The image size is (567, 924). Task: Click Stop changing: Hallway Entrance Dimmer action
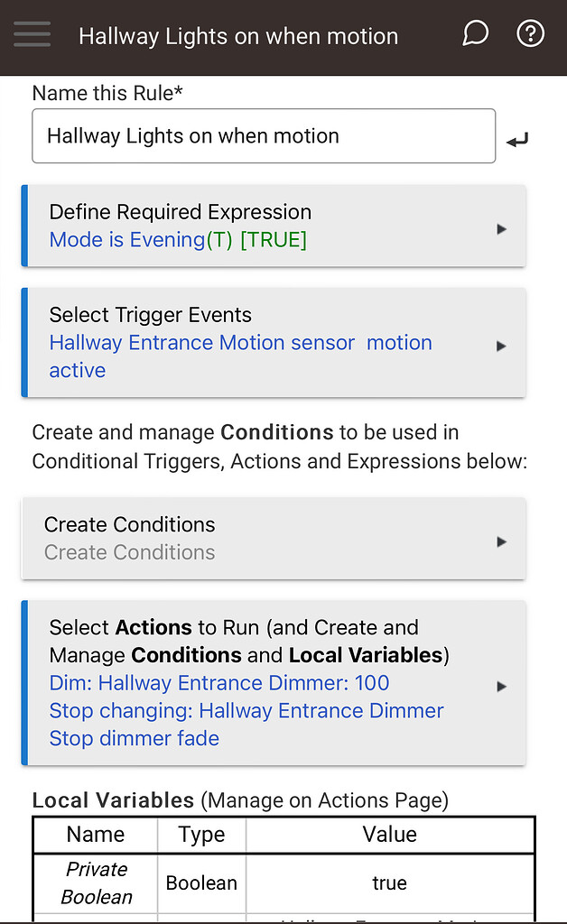246,711
